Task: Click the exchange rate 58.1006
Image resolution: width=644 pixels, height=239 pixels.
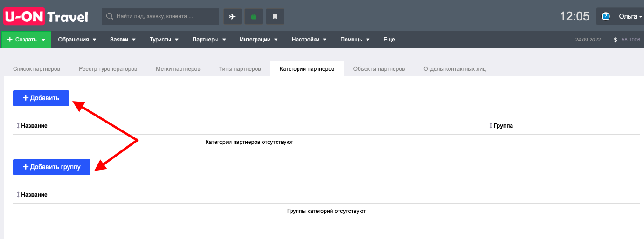Action: coord(631,40)
